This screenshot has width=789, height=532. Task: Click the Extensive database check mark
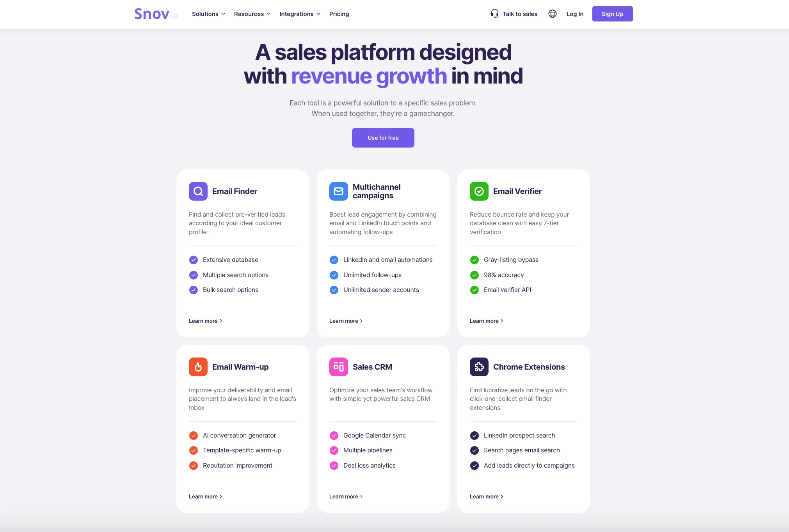pyautogui.click(x=194, y=260)
